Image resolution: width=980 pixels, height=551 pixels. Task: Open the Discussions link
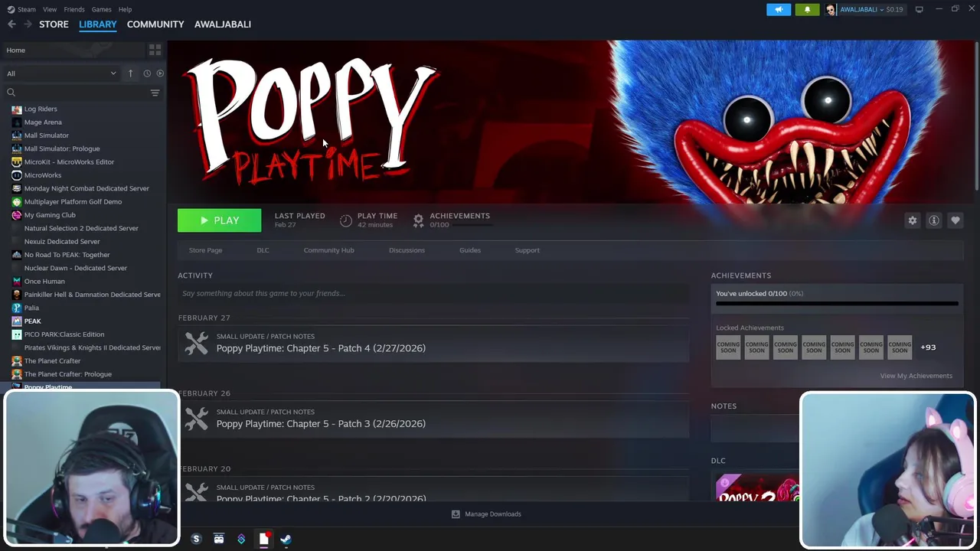click(x=407, y=250)
